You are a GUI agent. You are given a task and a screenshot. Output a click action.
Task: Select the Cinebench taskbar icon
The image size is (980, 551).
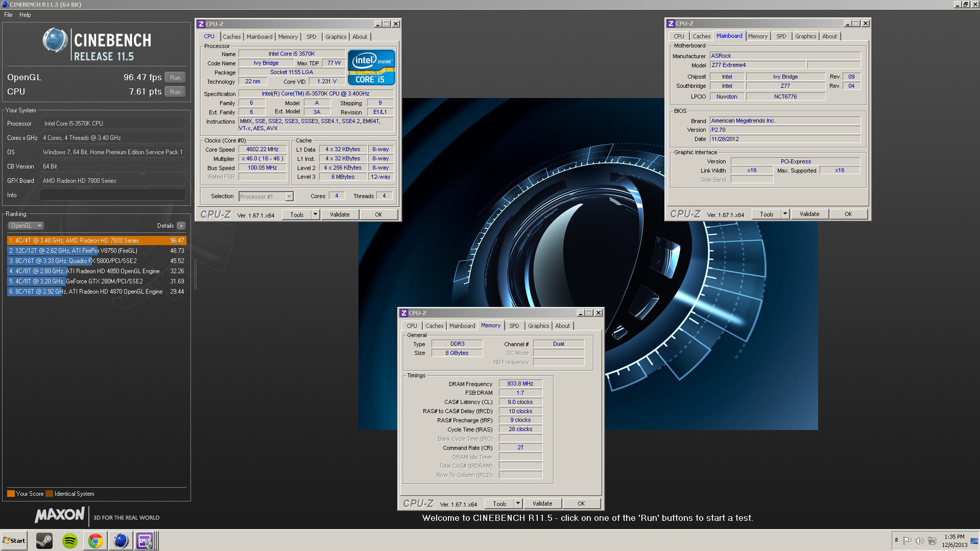pyautogui.click(x=121, y=540)
